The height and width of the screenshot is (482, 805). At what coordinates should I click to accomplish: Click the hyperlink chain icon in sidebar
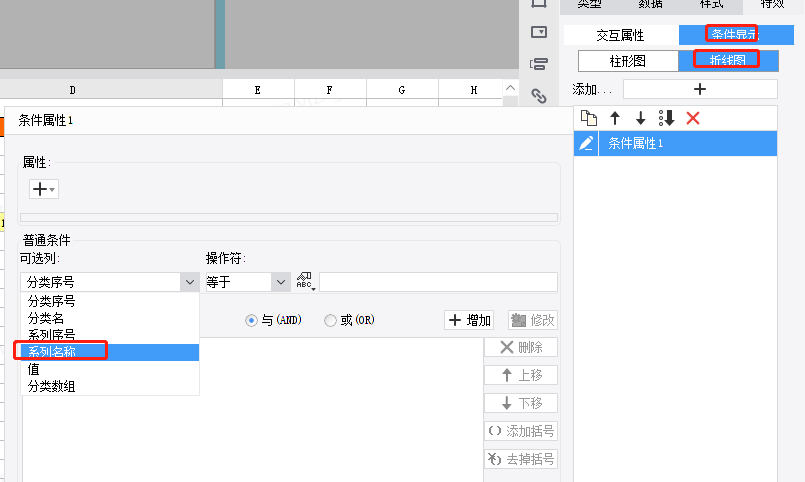[539, 96]
